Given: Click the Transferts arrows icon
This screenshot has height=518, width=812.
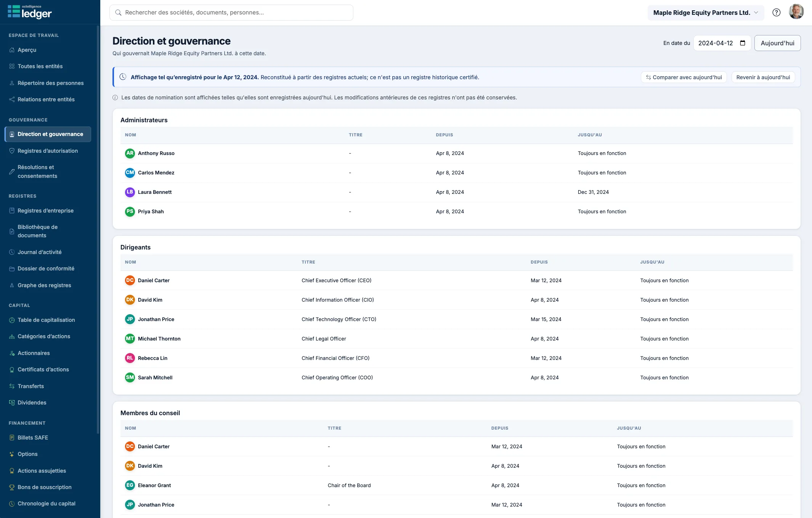Looking at the screenshot, I should point(12,386).
